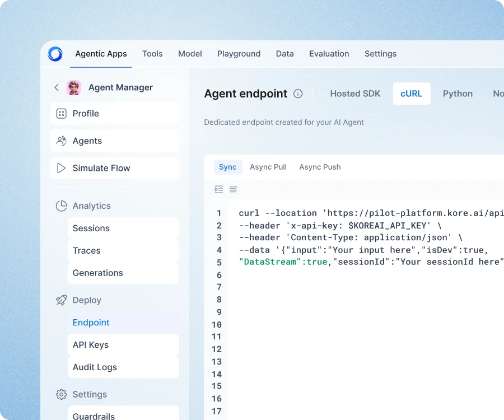Click code line 4 with the --data input payload

tap(363, 250)
